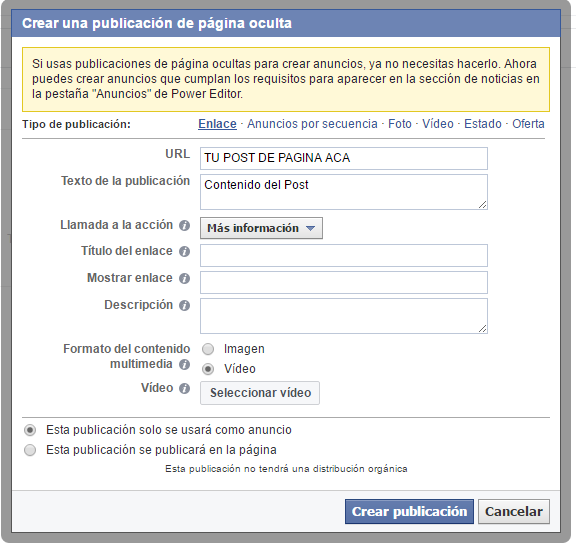
Task: Select the Vídeo format radio button
Action: (208, 369)
